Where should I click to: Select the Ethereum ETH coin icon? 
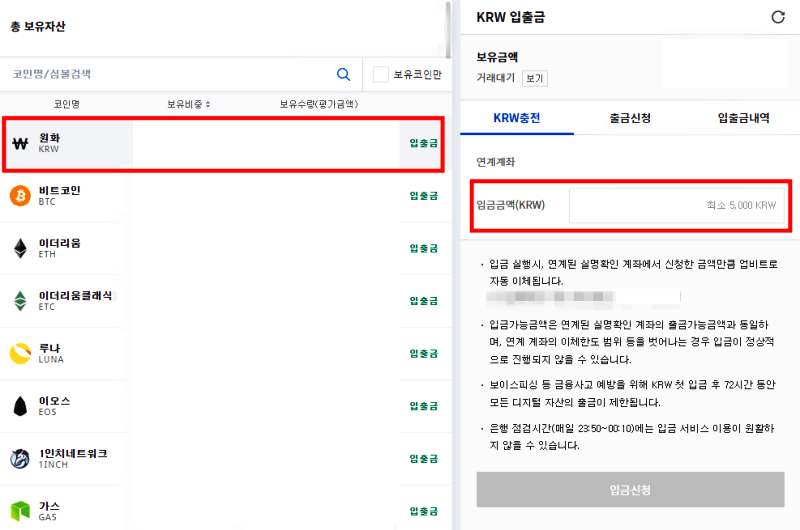(20, 248)
